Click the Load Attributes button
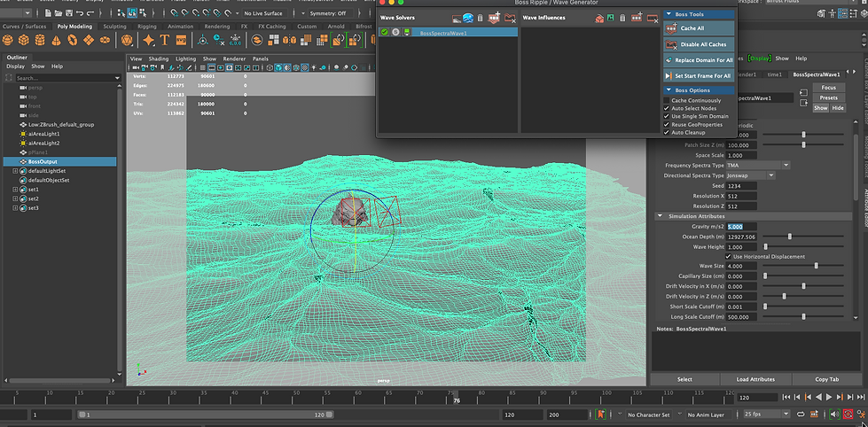 tap(755, 379)
